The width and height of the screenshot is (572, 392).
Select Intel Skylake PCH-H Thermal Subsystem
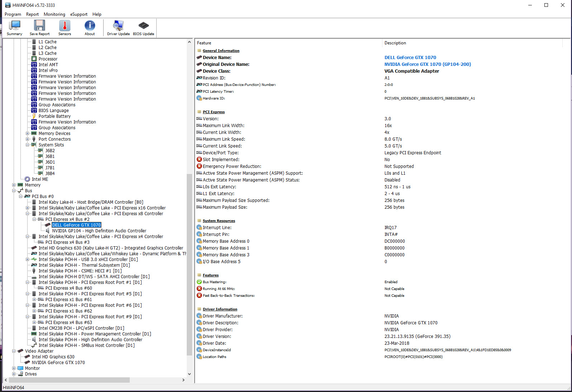coord(84,265)
